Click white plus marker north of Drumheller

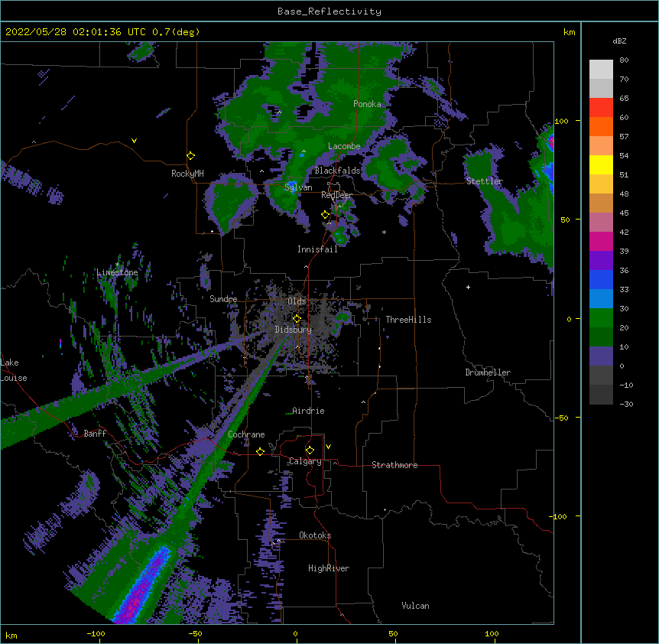coord(468,287)
